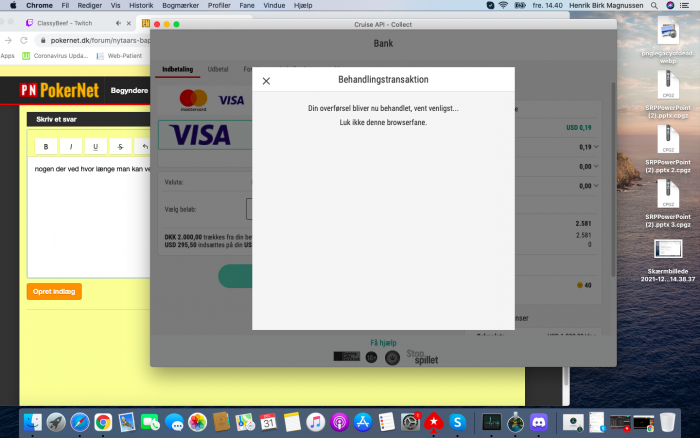
Task: Switch to the Indbetaling tab in Bank
Action: [x=178, y=69]
